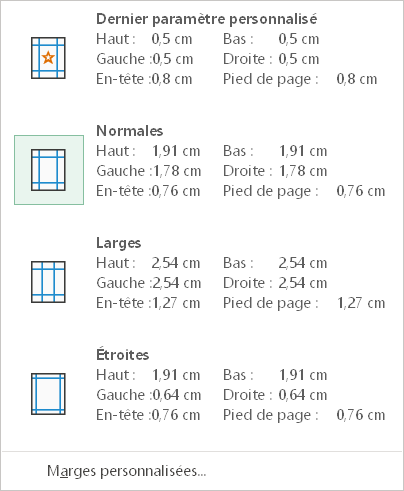Click the Larges margins page icon
Image resolution: width=404 pixels, height=491 pixels.
[x=48, y=282]
